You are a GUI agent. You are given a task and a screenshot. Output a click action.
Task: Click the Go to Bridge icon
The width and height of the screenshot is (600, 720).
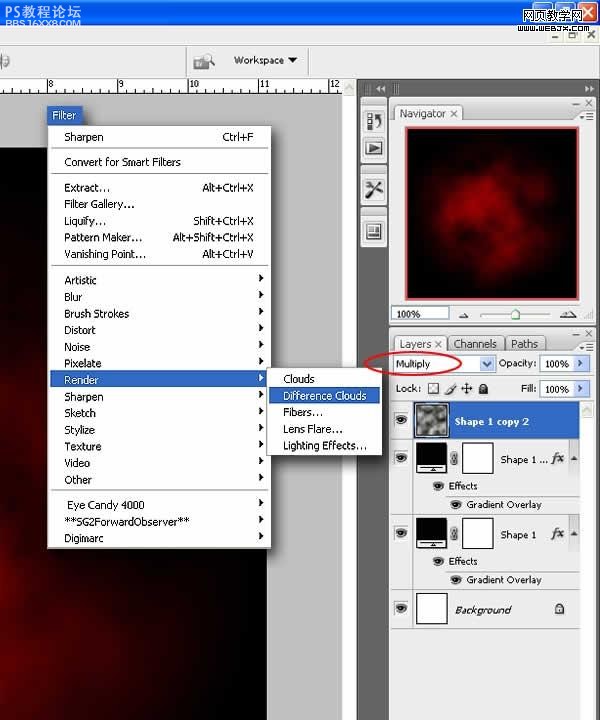click(204, 61)
